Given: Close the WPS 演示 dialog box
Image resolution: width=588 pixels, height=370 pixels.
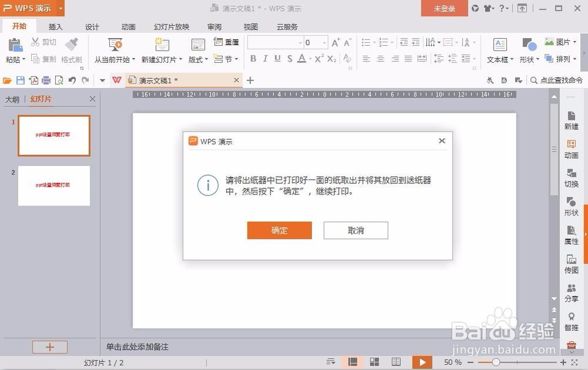Looking at the screenshot, I should pos(442,141).
